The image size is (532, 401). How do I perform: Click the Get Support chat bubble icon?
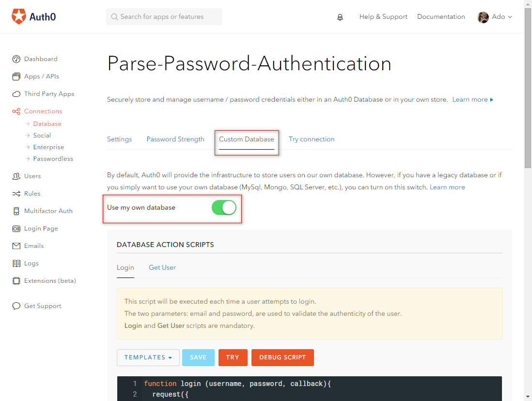pyautogui.click(x=16, y=306)
